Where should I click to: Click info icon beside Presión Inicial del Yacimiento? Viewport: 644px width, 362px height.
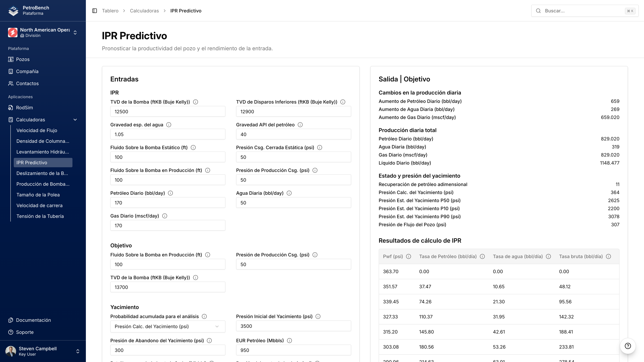coord(318,317)
